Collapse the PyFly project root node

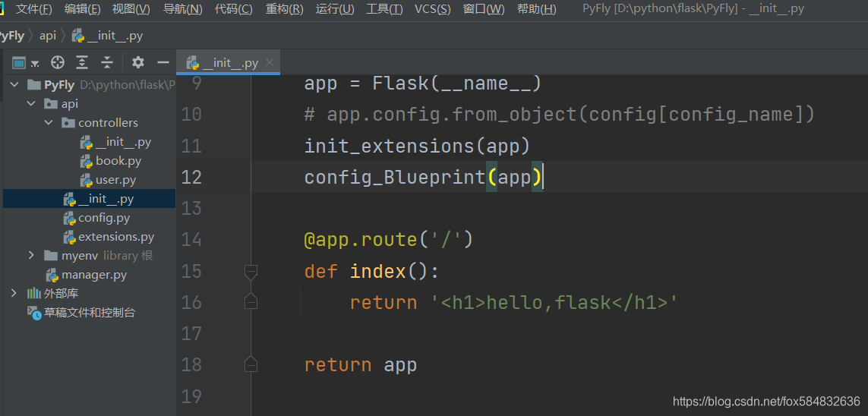[14, 84]
